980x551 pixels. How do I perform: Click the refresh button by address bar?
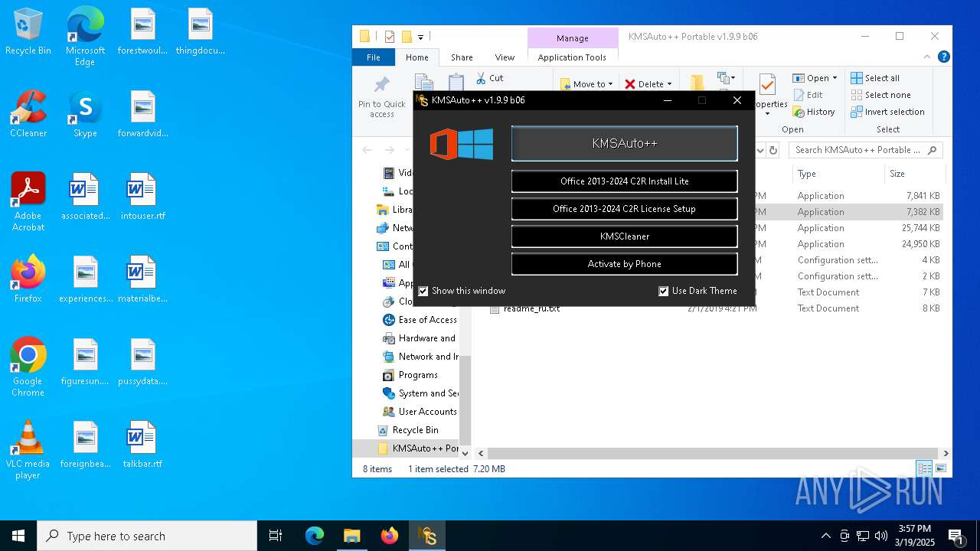coord(773,150)
